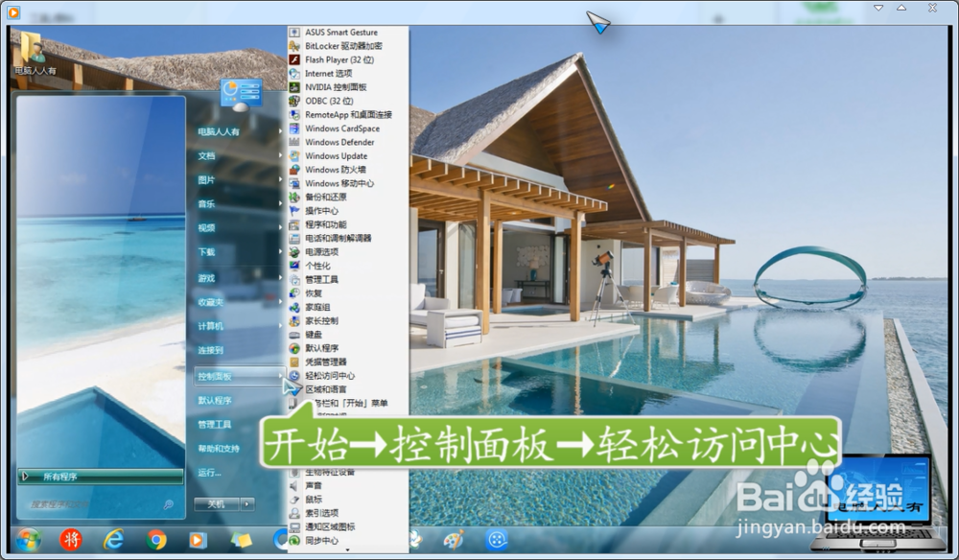Expand 电脑人人有 submenu arrow in Start menu
959x560 pixels.
point(280,131)
